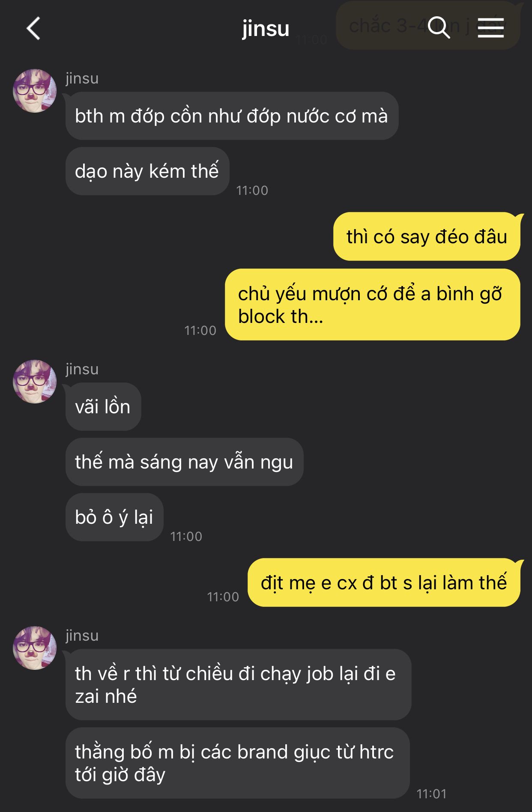Select the 'bth m đớp cồn' message bubble
Image resolution: width=532 pixels, height=812 pixels.
click(232, 116)
